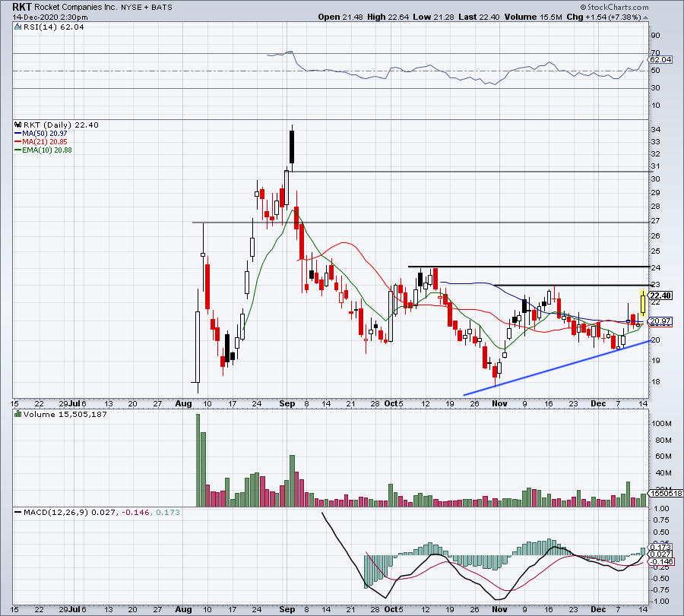Click the 22.40 last price tag on right axis
The height and width of the screenshot is (616, 684).
click(x=660, y=295)
